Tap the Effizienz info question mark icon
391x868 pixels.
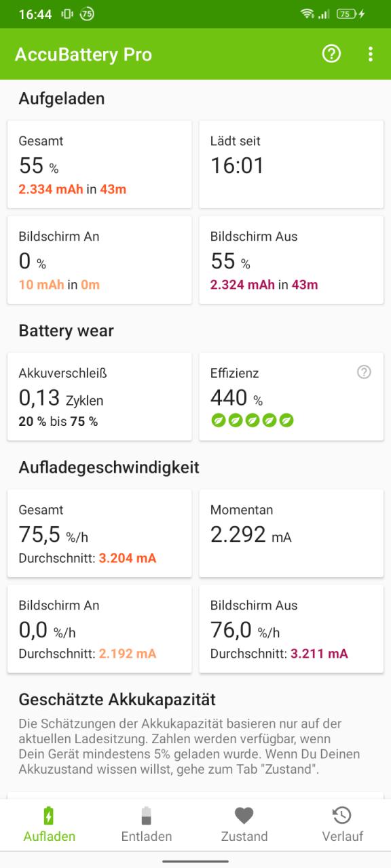(365, 372)
